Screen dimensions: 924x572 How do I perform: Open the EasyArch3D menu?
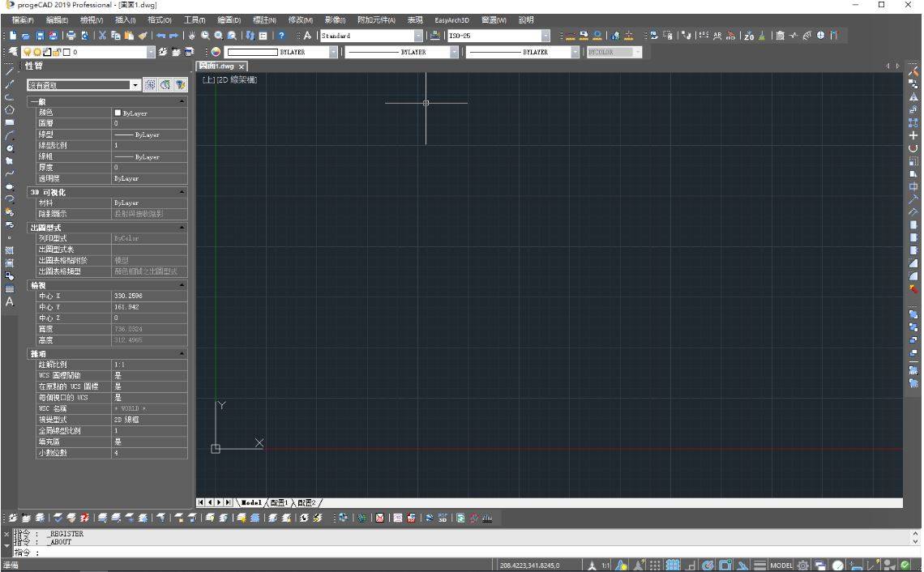[452, 20]
